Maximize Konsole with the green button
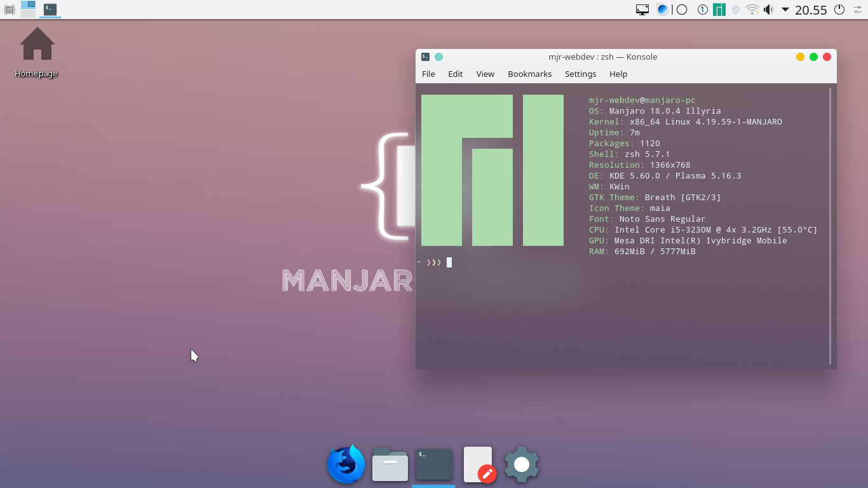868x488 pixels. tap(813, 57)
